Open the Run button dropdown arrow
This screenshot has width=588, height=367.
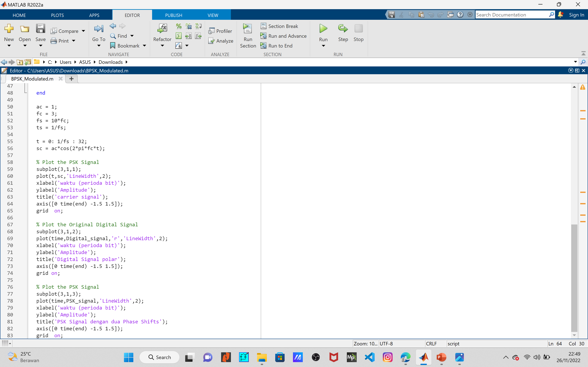323,46
